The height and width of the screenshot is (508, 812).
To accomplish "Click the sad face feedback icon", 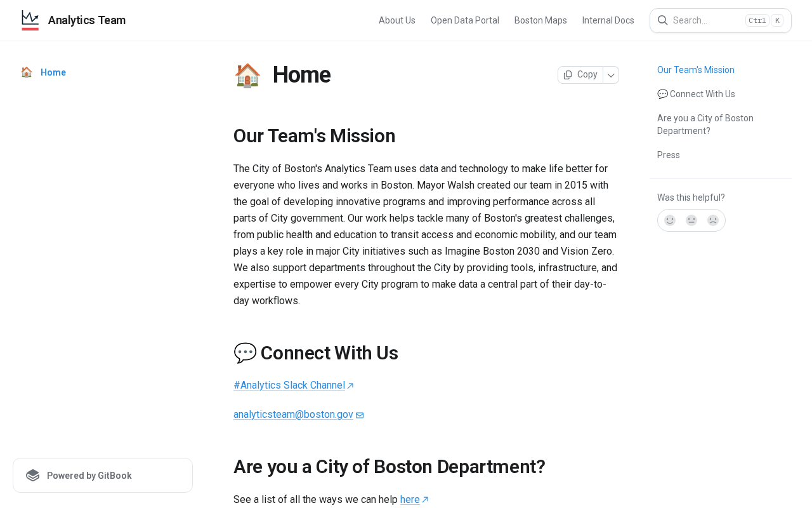I will (713, 220).
